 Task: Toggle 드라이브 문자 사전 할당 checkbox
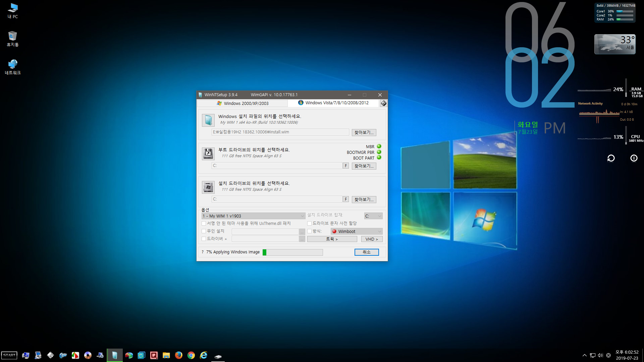click(x=310, y=223)
